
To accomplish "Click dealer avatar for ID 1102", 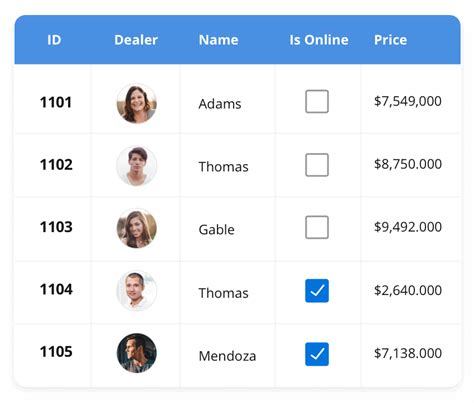I will [x=137, y=166].
